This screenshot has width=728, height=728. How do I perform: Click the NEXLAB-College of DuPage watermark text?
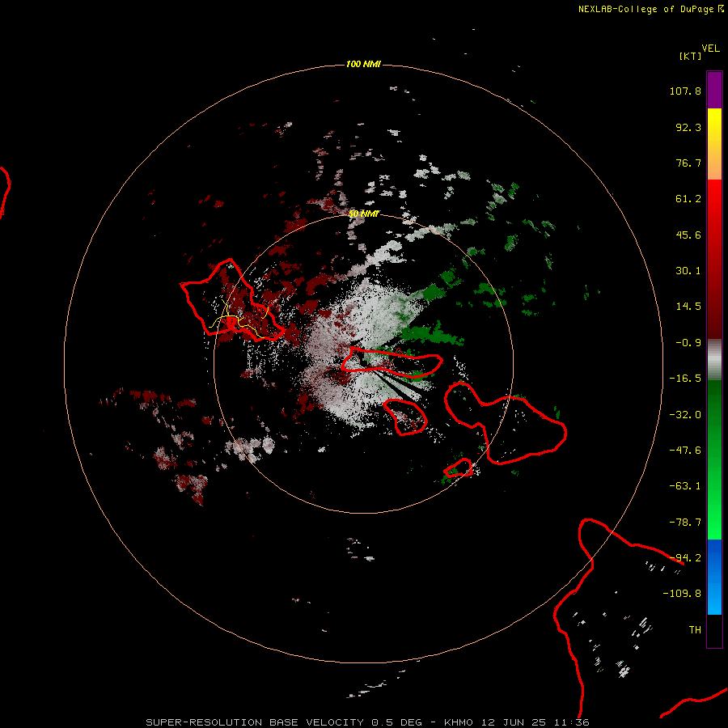point(650,9)
